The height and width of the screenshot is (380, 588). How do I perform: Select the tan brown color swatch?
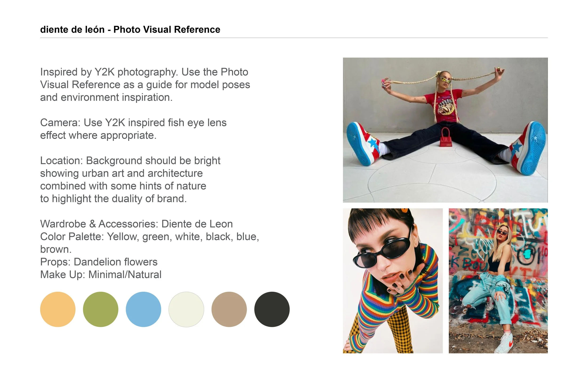tap(229, 310)
